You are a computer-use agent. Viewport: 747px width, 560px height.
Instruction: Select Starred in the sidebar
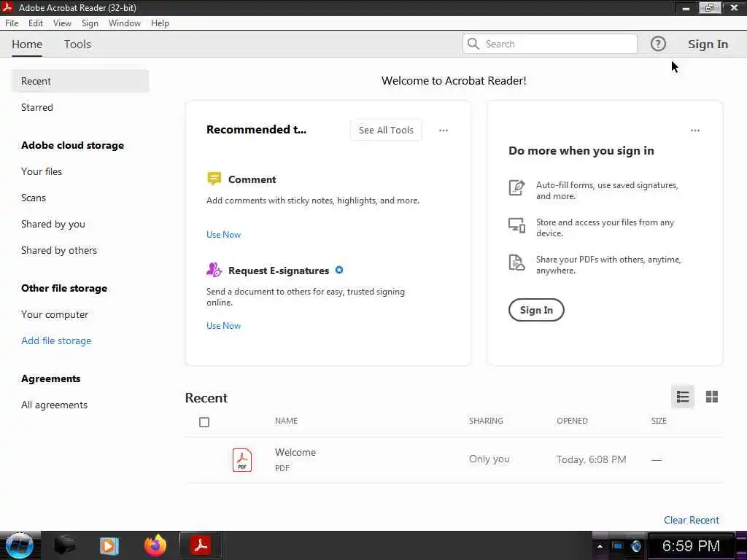(36, 107)
